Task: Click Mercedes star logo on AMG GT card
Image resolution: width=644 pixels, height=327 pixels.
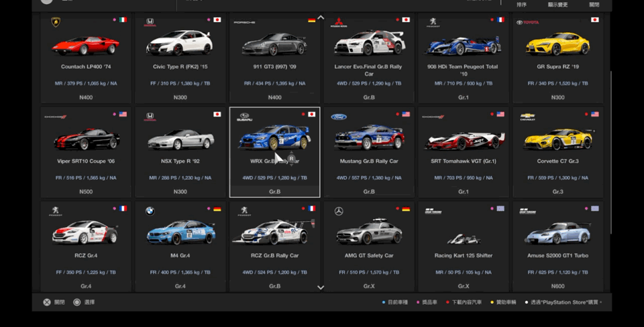Action: point(339,211)
